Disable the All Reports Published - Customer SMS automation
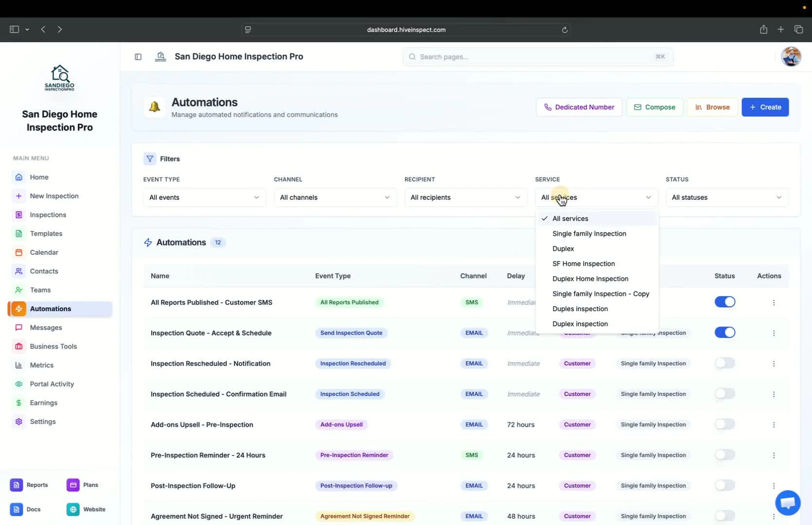Image resolution: width=812 pixels, height=525 pixels. 725,302
